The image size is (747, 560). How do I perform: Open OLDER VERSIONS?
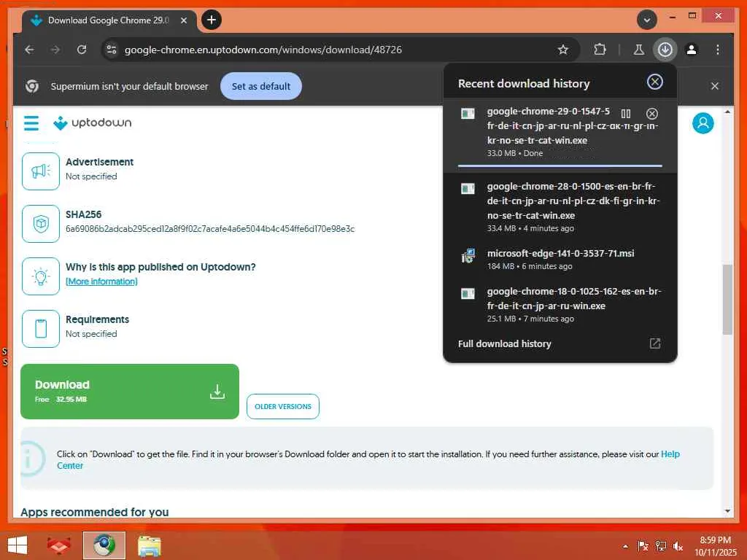pos(282,406)
